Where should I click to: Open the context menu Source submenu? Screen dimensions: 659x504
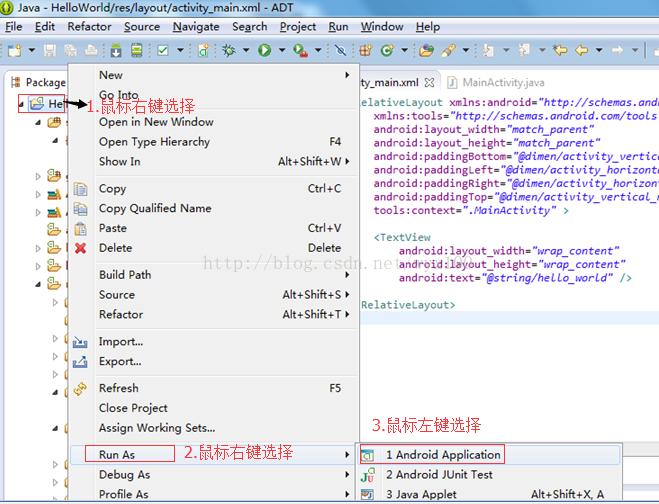(x=214, y=295)
